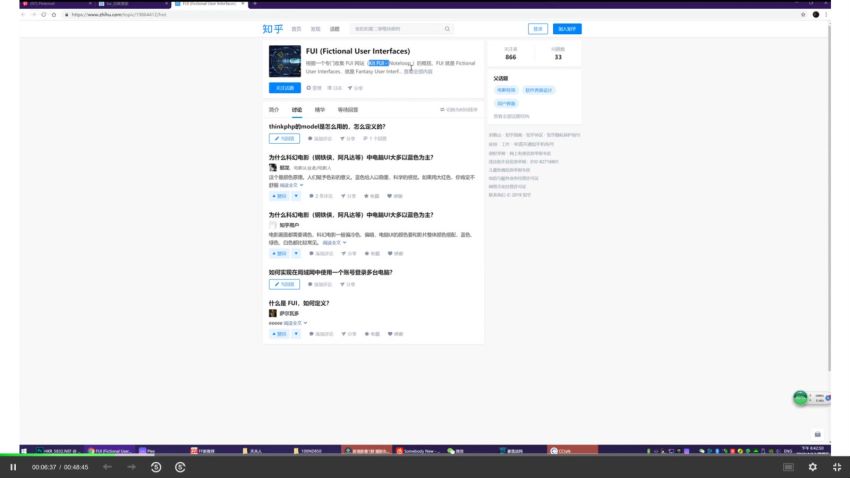Upvote the answer with 2 条评论

[x=280, y=196]
